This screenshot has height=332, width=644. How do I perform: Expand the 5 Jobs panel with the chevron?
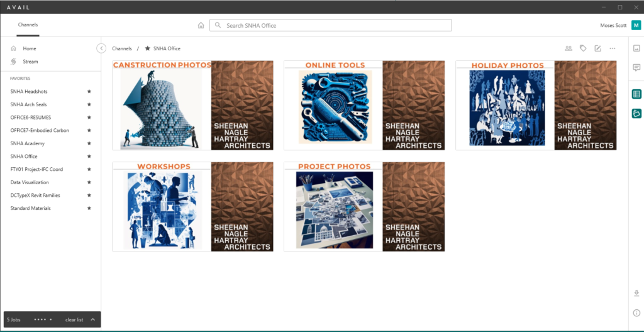[x=93, y=319]
